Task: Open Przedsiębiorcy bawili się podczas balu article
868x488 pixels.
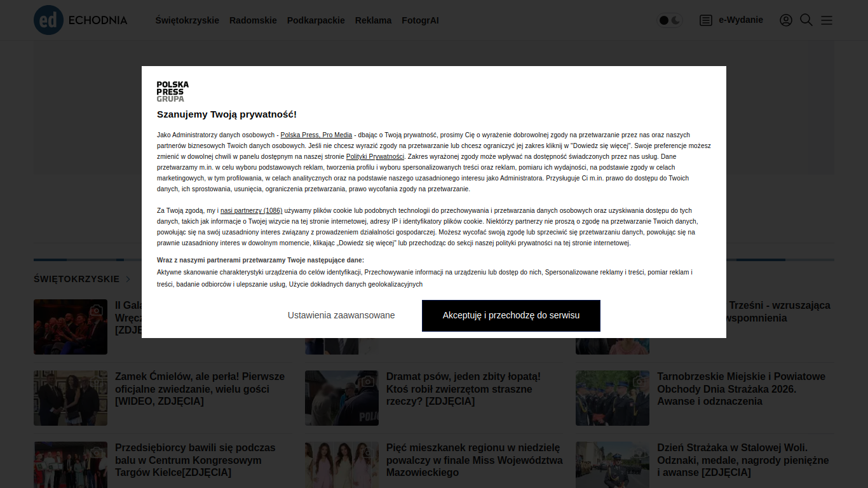Action: [195, 460]
